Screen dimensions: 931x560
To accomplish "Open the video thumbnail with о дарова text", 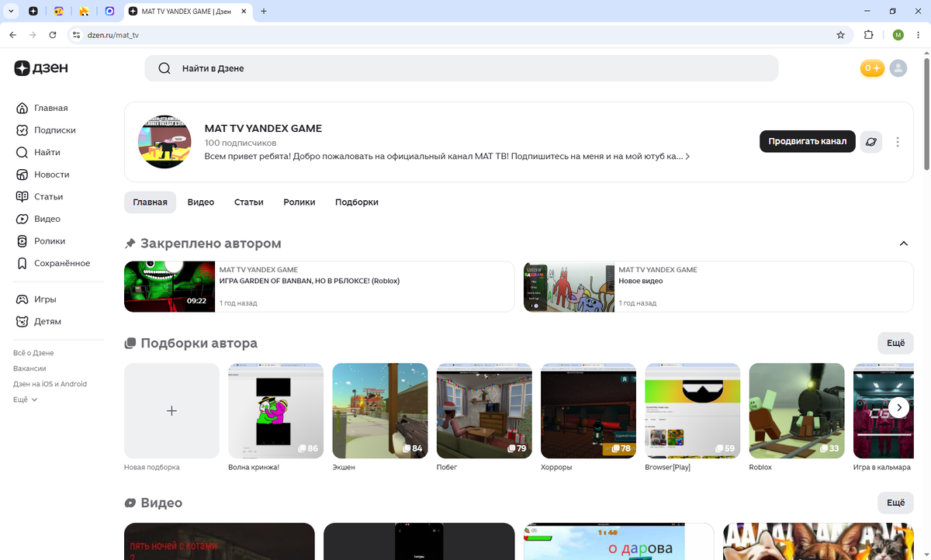I will click(x=618, y=541).
